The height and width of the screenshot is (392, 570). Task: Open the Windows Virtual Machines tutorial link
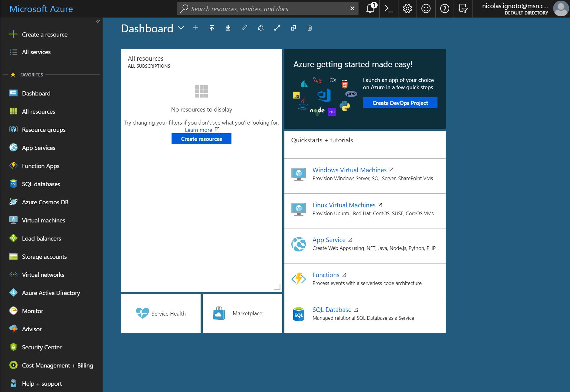(x=349, y=170)
